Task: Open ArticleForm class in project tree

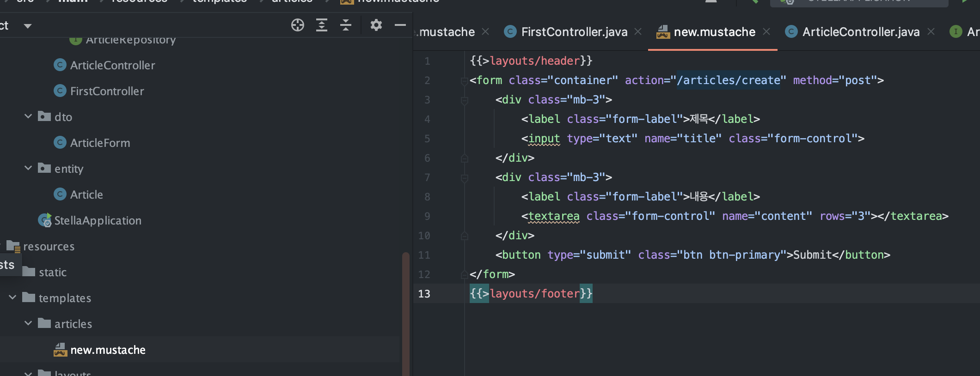Action: (x=100, y=143)
